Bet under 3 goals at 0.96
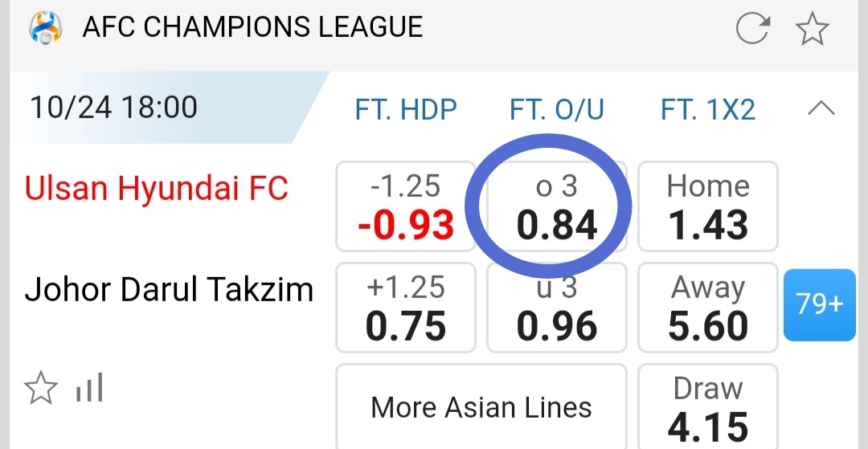The image size is (868, 449). click(557, 308)
